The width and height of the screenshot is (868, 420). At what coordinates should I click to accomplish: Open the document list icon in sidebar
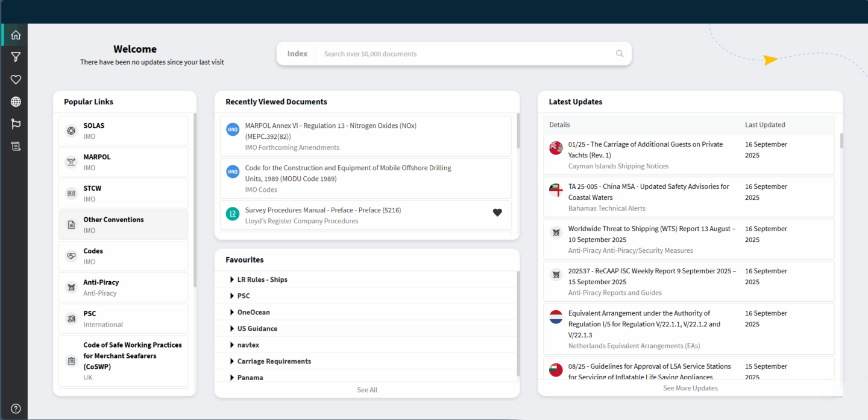16,146
